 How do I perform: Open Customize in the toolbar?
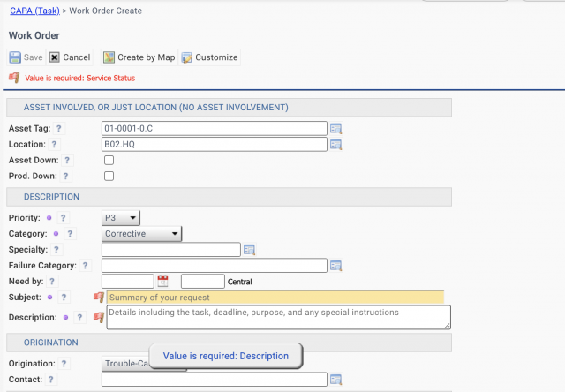tap(209, 57)
